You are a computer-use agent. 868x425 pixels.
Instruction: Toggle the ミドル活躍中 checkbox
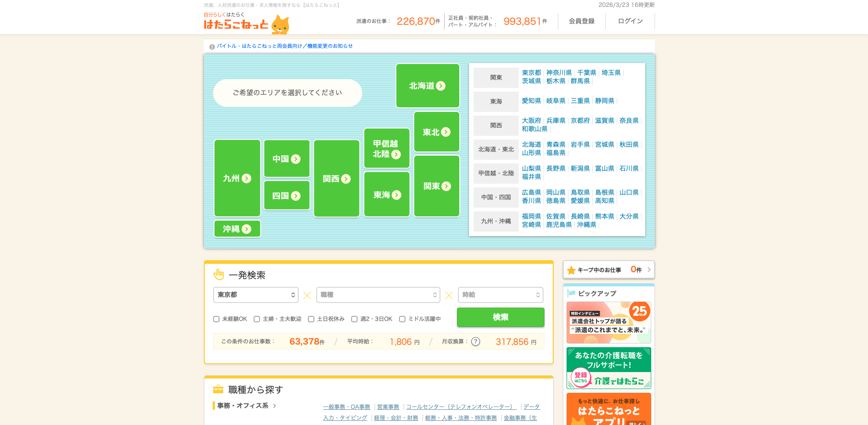pyautogui.click(x=402, y=319)
